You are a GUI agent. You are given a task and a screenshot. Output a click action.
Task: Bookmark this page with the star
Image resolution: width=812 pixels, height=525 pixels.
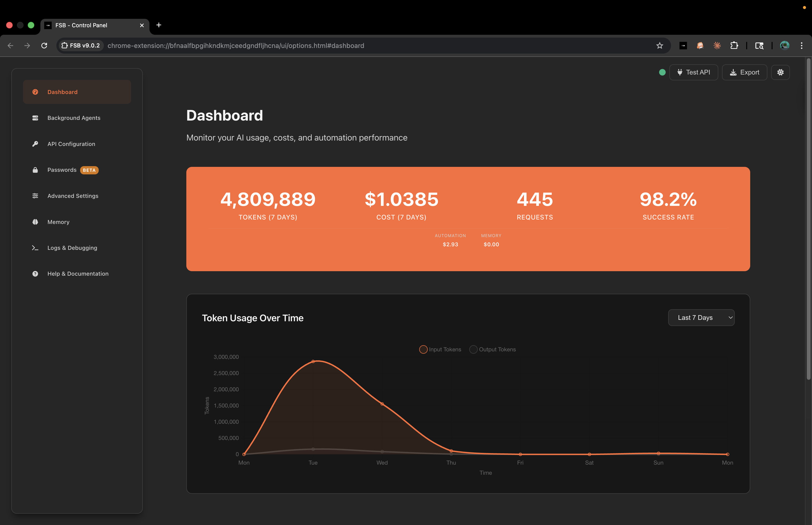(x=660, y=46)
